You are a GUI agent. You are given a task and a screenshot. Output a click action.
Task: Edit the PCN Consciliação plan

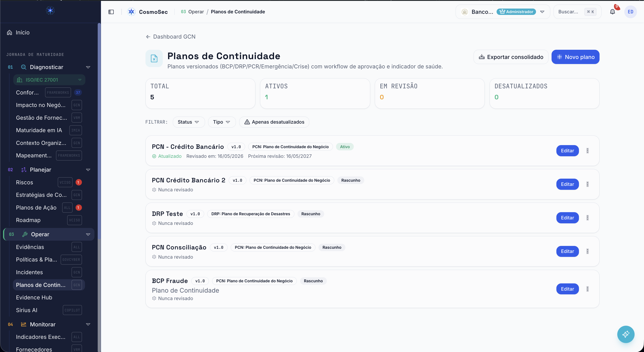567,251
